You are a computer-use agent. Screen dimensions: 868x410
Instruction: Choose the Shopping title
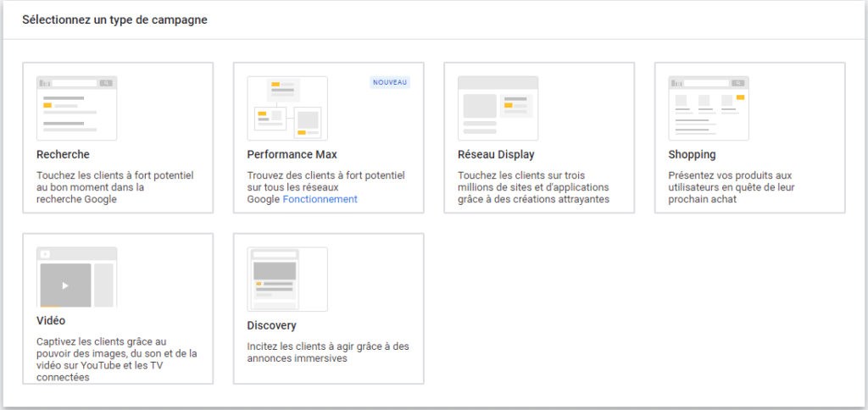(x=692, y=154)
